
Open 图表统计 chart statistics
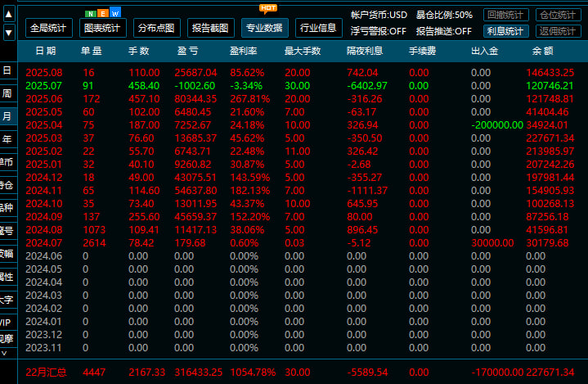103,28
